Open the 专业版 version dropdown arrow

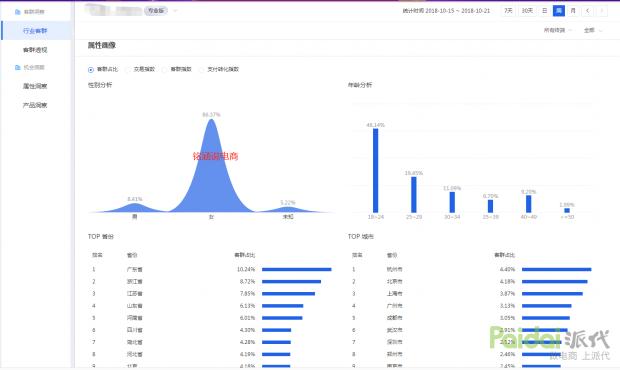(175, 11)
